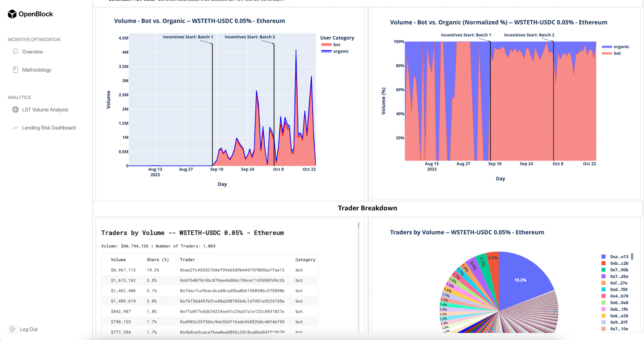Toggle organic series in Normalized chart legend

(615, 47)
